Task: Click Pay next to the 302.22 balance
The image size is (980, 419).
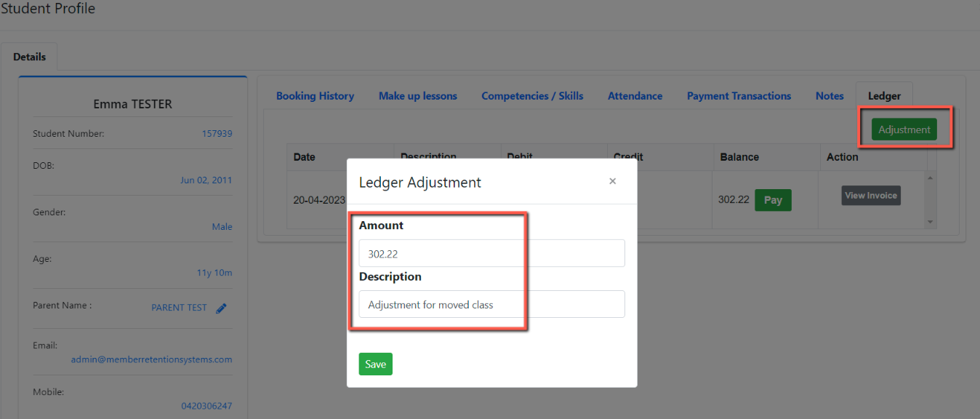Action: [773, 200]
